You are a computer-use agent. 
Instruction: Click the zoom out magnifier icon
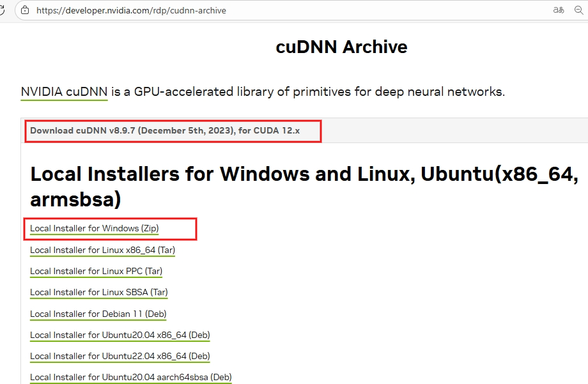click(x=579, y=10)
